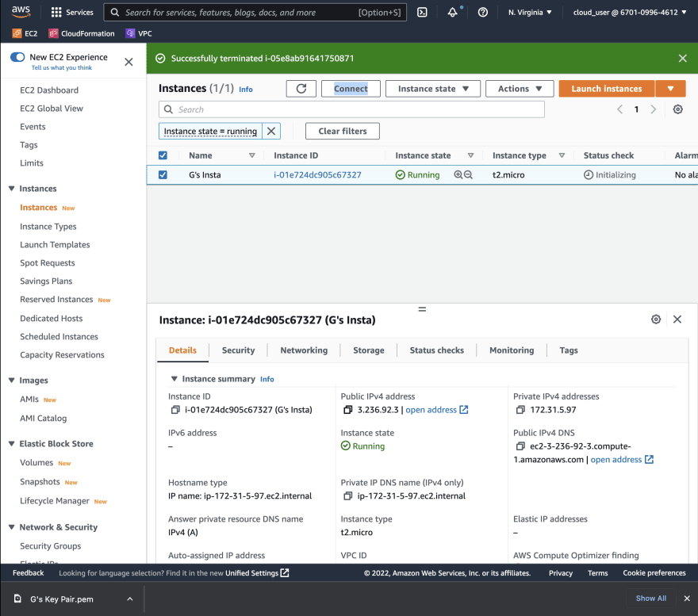Open instance ID link i-01e724dc905c67327
Image resolution: width=698 pixels, height=616 pixels.
[x=317, y=175]
